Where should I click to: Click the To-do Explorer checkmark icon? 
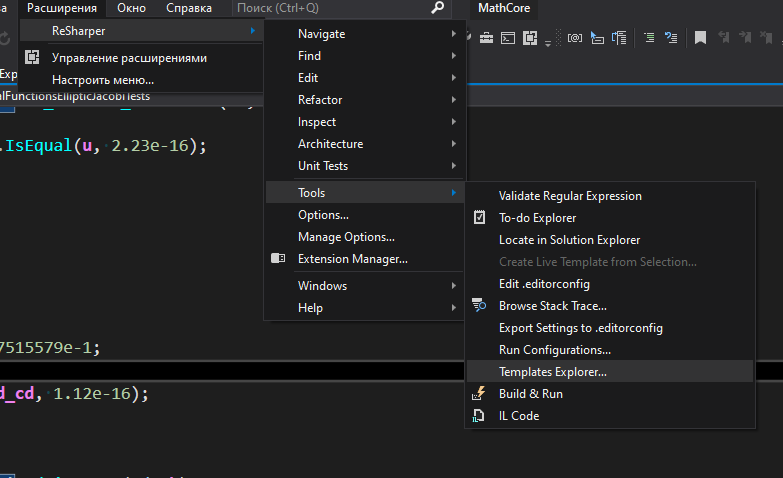pyautogui.click(x=479, y=217)
